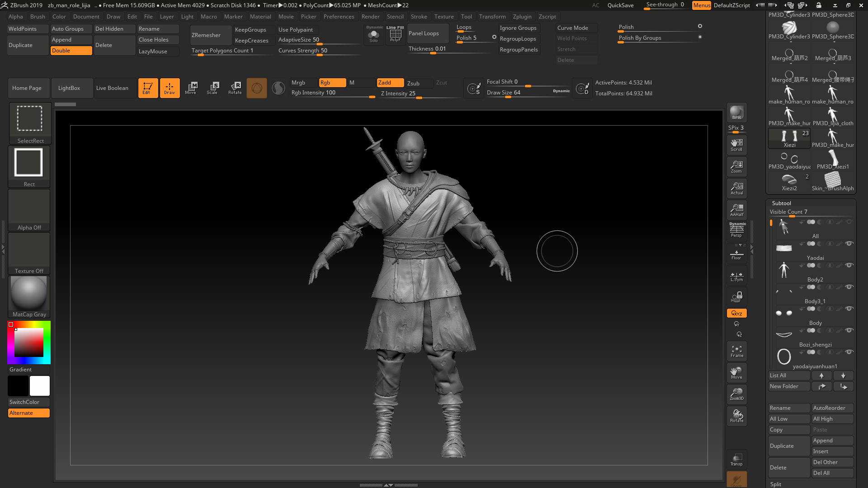Click the sculptris mode sphere icon
868x488 pixels.
coord(278,88)
